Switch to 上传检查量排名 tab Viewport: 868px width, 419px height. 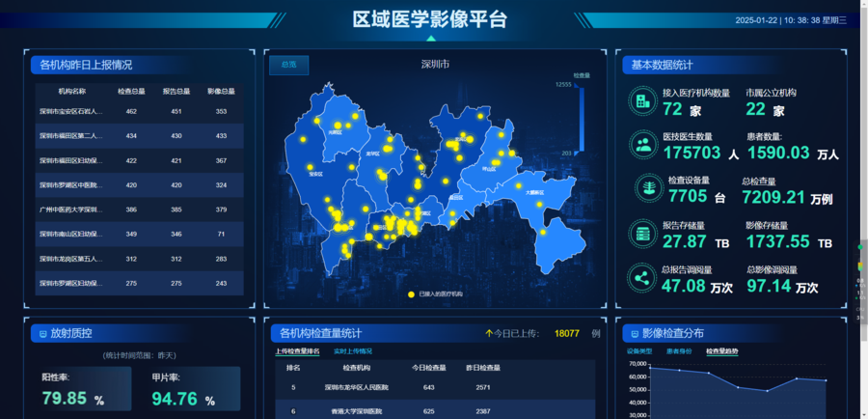click(x=297, y=351)
